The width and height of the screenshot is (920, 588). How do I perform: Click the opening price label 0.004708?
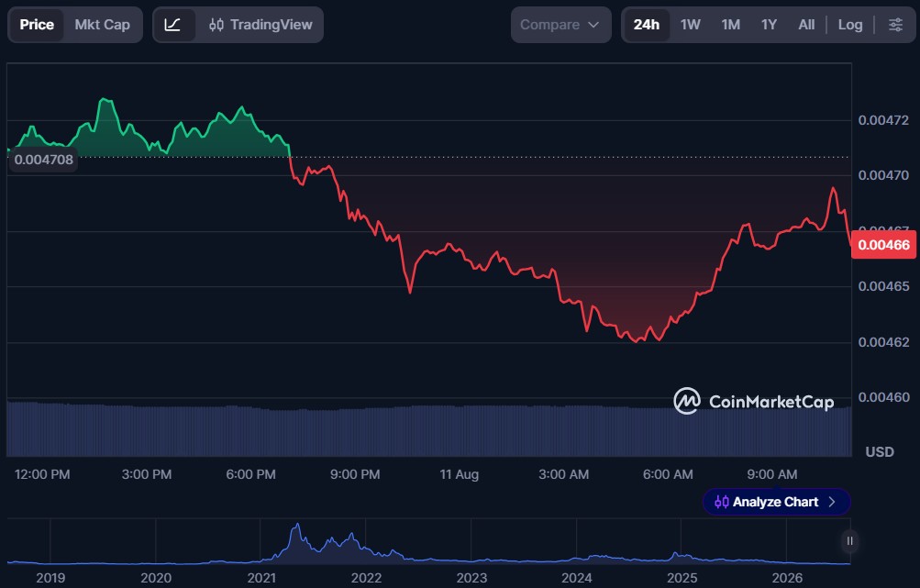click(44, 160)
